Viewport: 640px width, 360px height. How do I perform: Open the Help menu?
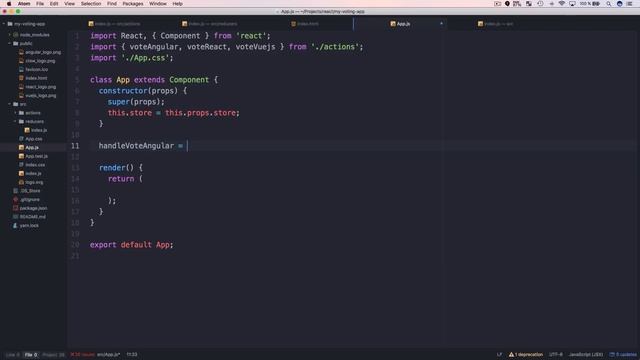click(x=178, y=4)
